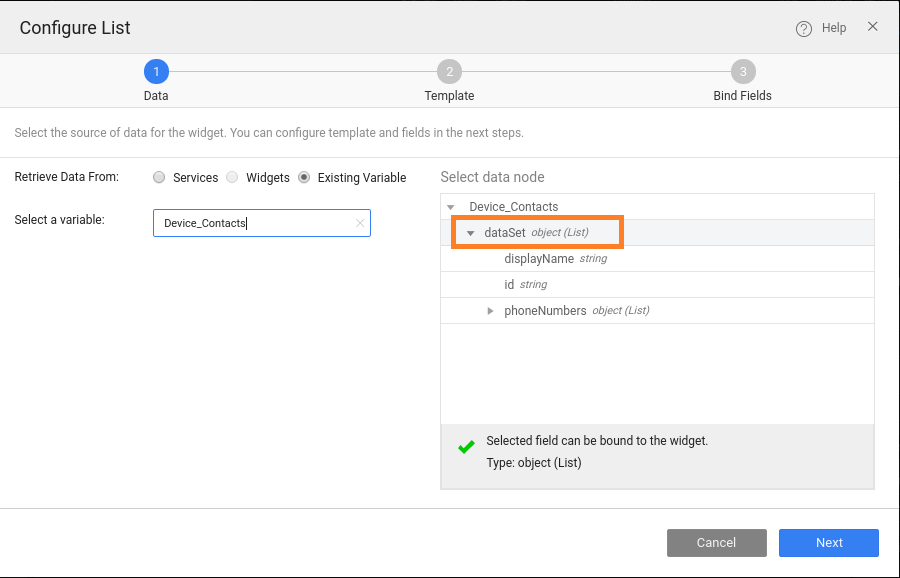Collapse the Device_Contacts root node
Screen dimensions: 900x578
pyautogui.click(x=451, y=207)
